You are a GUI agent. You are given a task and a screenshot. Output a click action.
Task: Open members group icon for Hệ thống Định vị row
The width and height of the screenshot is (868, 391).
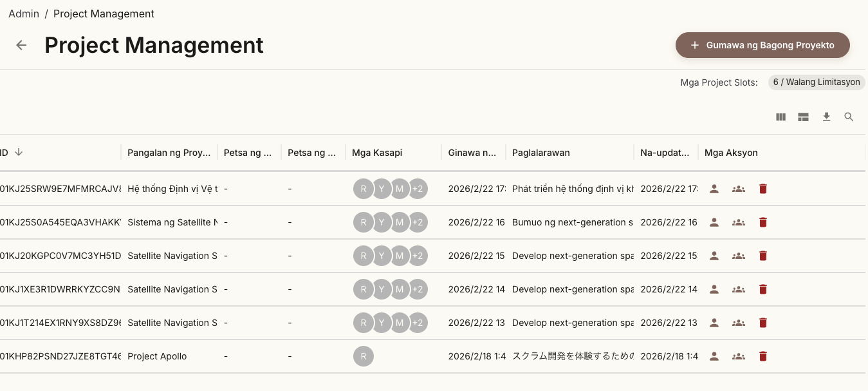738,189
